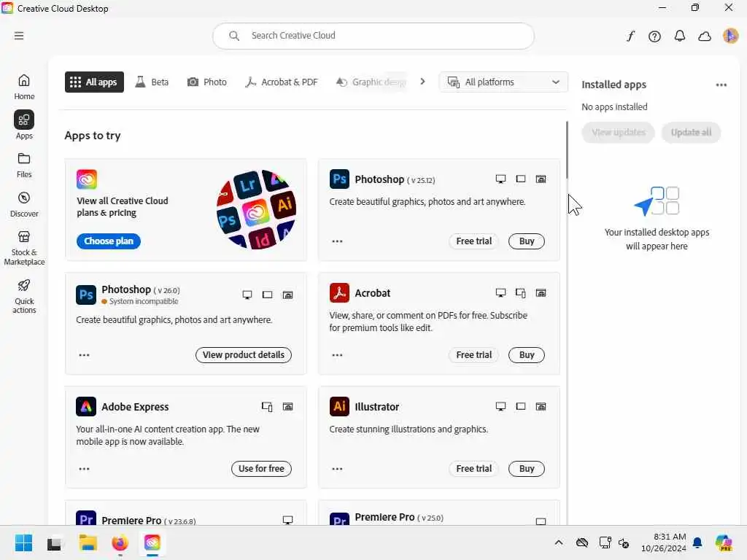The height and width of the screenshot is (560, 747).
Task: Open Stock & Marketplace section
Action: 24,248
